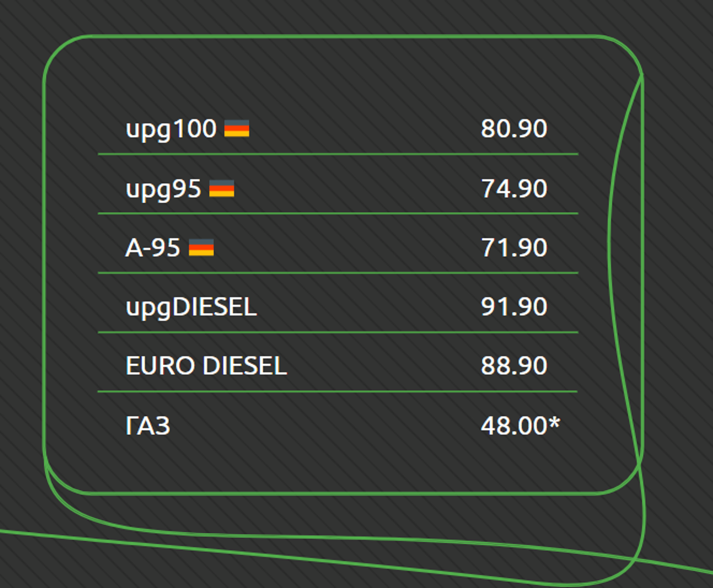Select the upg100 fuel name

pyautogui.click(x=171, y=129)
